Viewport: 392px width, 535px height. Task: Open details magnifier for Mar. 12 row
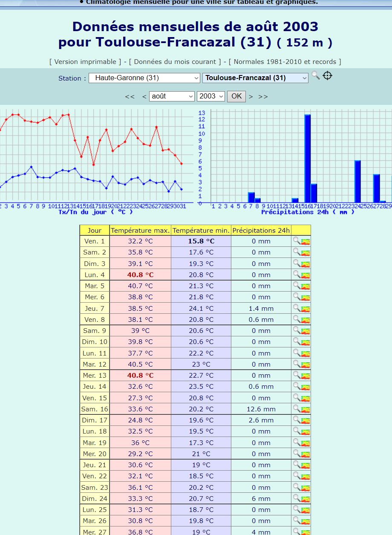click(x=297, y=364)
